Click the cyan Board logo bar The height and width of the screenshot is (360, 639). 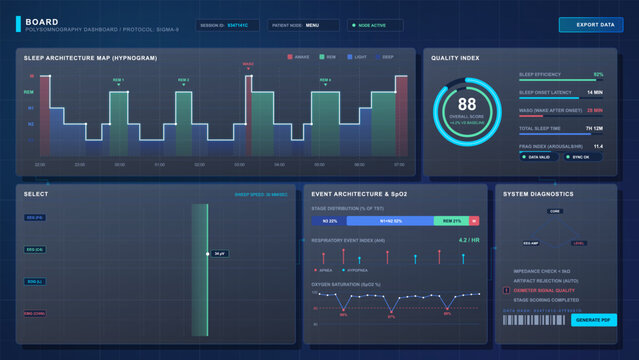tap(18, 24)
